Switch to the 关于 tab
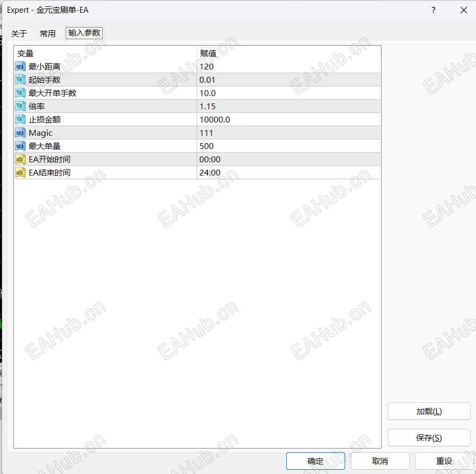The height and width of the screenshot is (474, 476). click(x=17, y=33)
